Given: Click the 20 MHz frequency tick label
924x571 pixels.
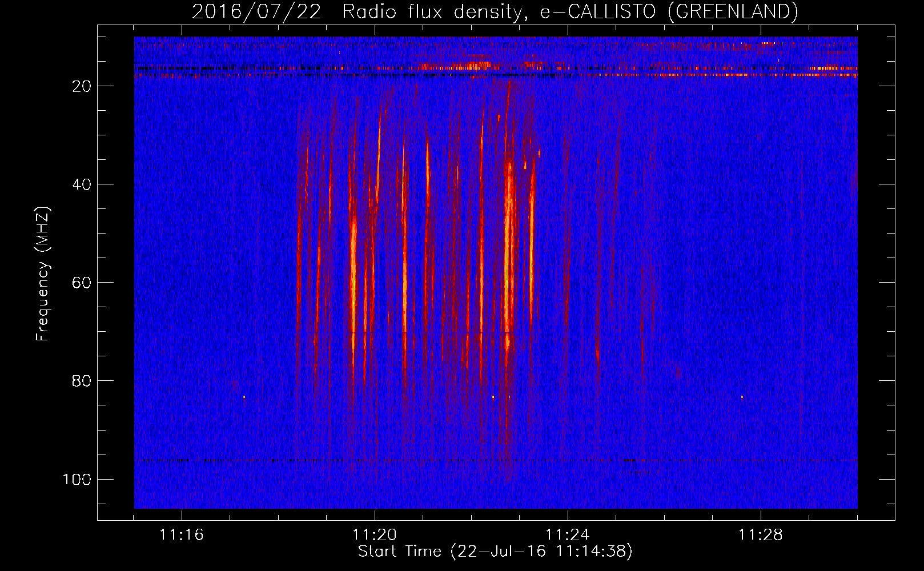Looking at the screenshot, I should click(82, 86).
